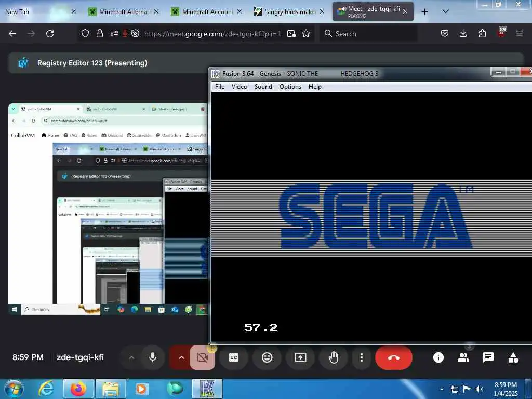Open the Pocket save icon
The width and height of the screenshot is (532, 399).
click(445, 33)
